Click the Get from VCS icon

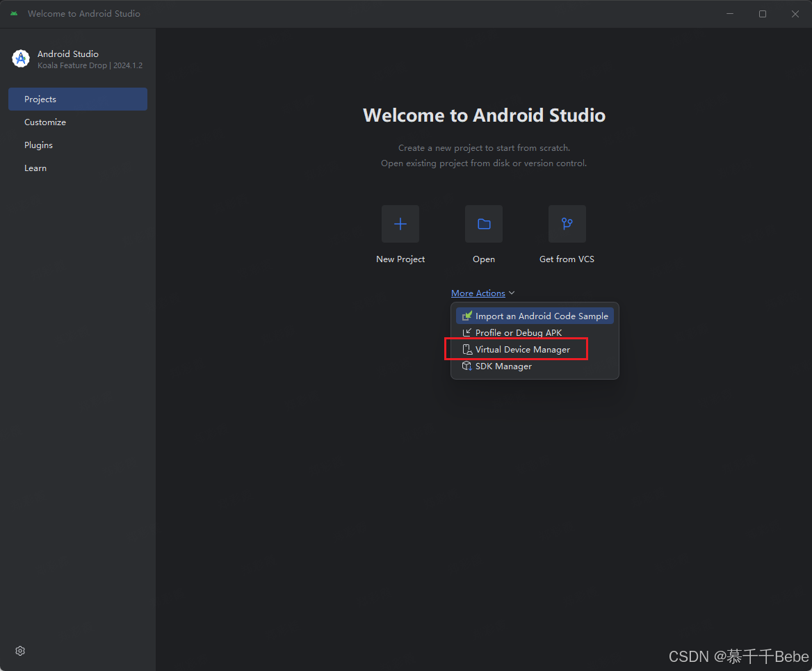click(567, 224)
